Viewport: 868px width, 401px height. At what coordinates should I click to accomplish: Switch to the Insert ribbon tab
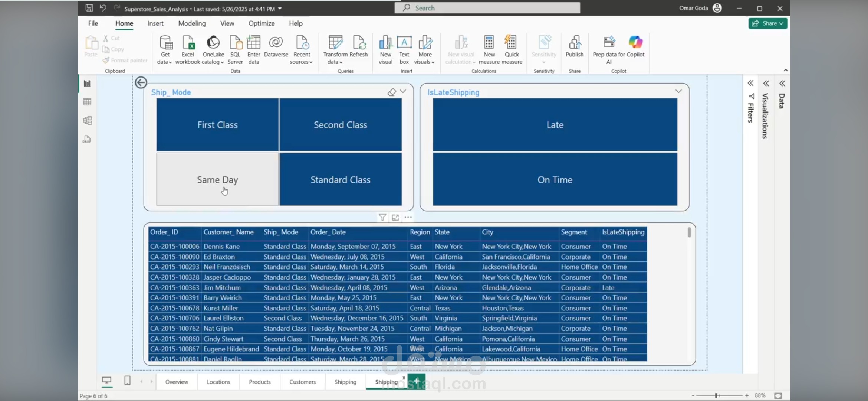[155, 23]
